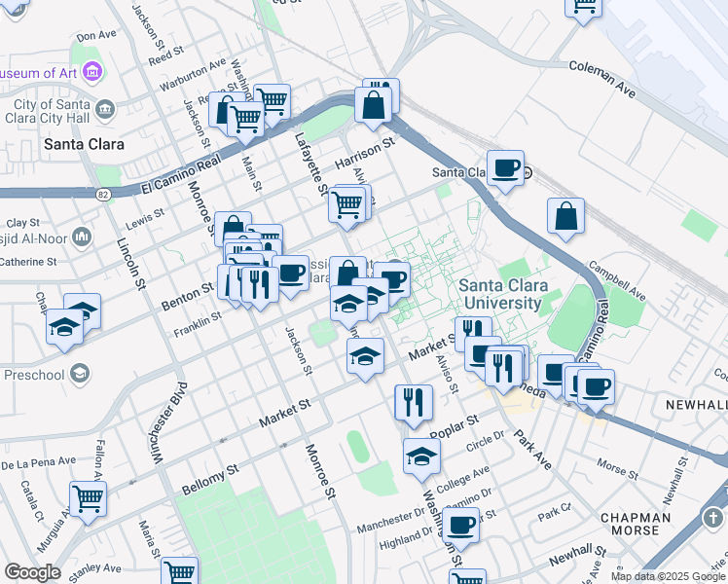Open the school marker above College Ave
728x584 pixels.
click(421, 457)
